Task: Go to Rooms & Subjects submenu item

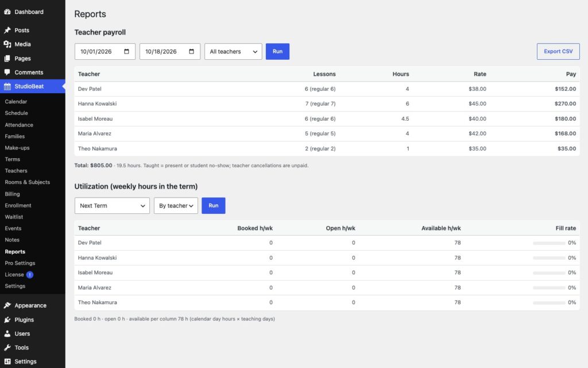Action: [27, 182]
